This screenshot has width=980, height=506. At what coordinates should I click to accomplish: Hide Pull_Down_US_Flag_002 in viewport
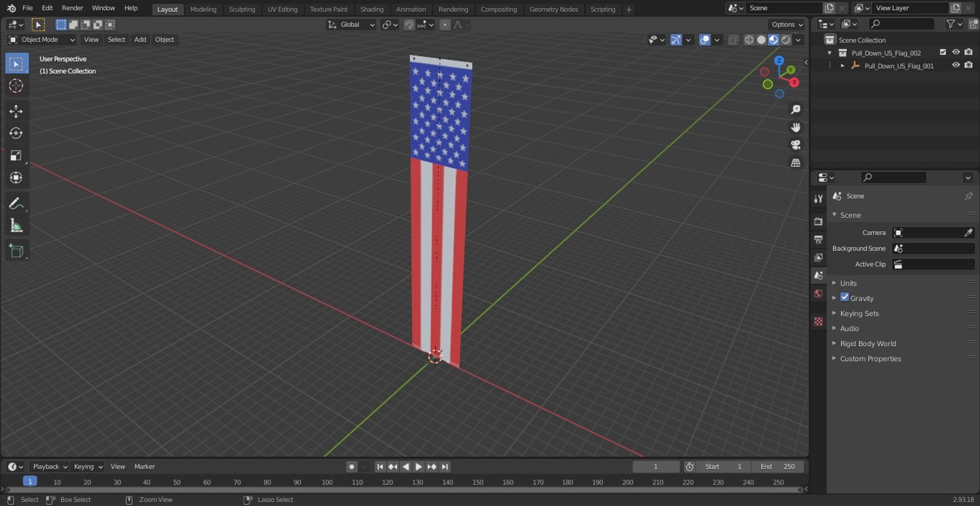(x=955, y=52)
